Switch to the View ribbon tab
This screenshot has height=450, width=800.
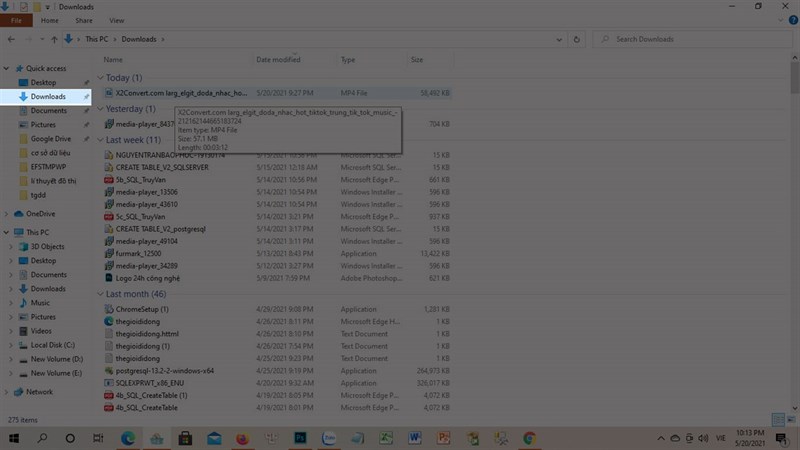[117, 20]
